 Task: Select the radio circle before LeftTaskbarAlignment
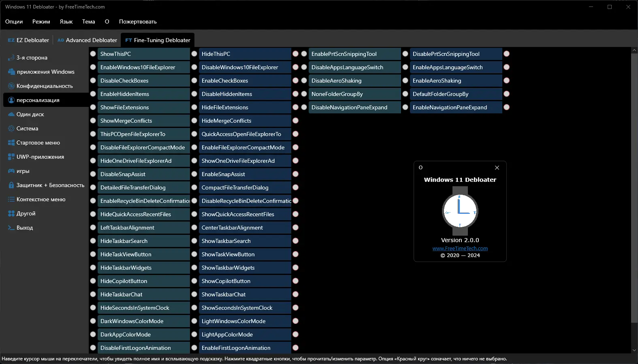pyautogui.click(x=93, y=228)
